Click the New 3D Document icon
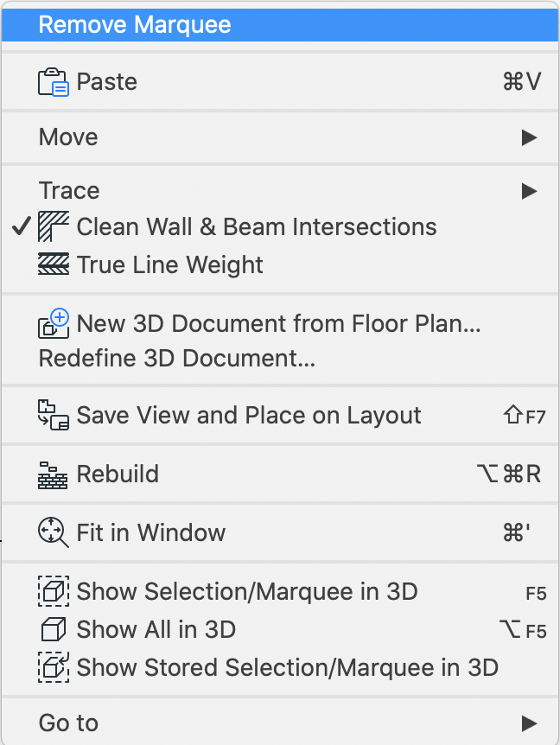This screenshot has width=560, height=745. [54, 323]
